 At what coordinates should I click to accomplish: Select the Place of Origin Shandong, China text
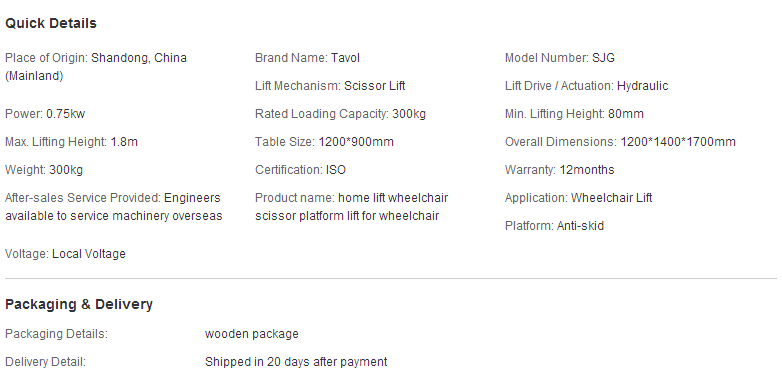click(x=96, y=67)
